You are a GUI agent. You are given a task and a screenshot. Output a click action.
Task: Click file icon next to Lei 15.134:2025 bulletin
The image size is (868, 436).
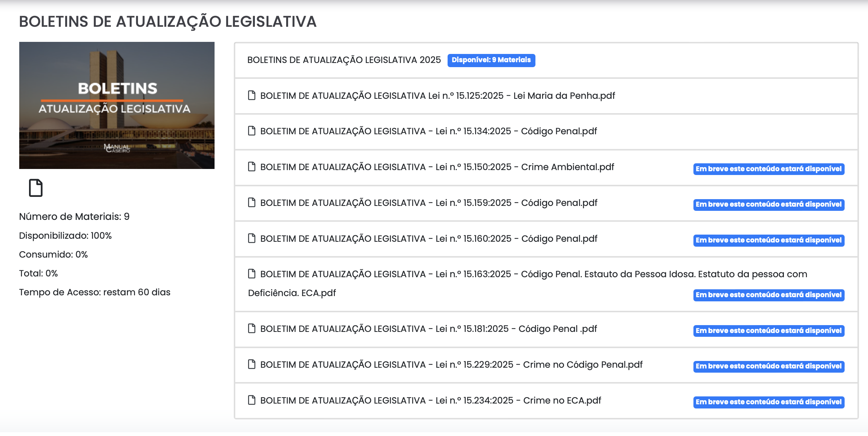[252, 131]
